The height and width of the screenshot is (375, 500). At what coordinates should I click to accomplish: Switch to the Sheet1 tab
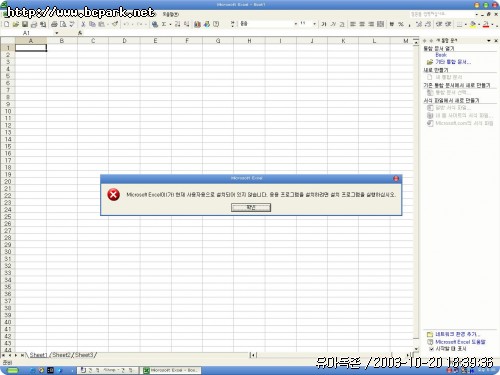point(39,355)
